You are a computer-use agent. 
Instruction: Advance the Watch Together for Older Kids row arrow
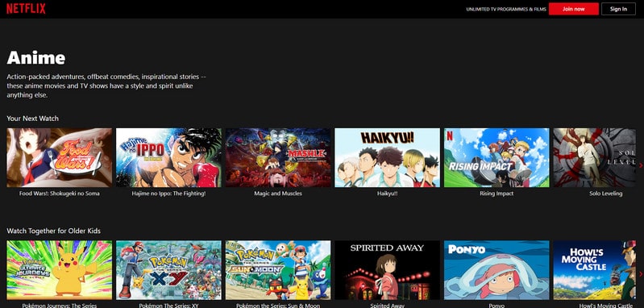tap(641, 273)
